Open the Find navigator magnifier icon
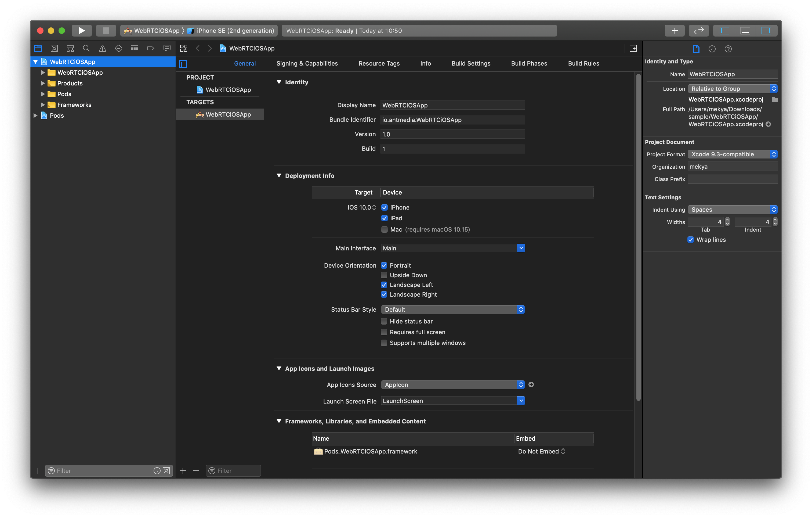Image resolution: width=812 pixels, height=518 pixels. click(x=86, y=48)
